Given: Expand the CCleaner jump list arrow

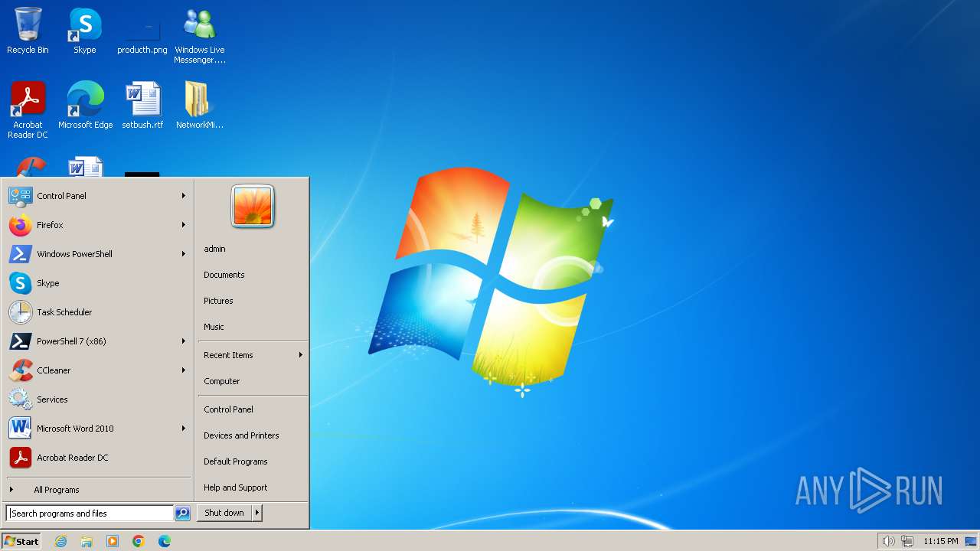Looking at the screenshot, I should pos(184,370).
